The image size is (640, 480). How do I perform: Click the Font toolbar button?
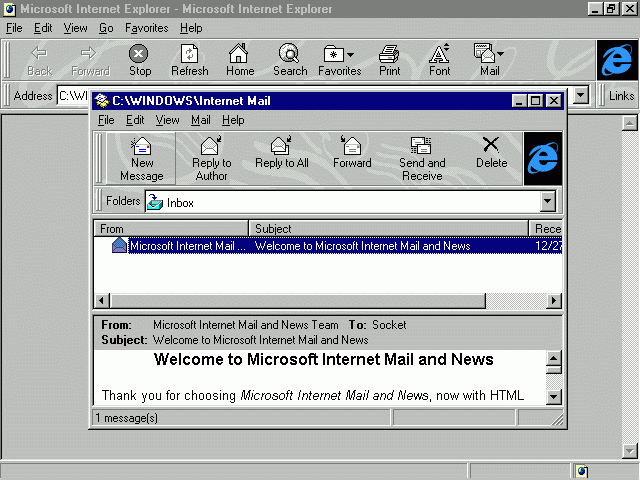pos(439,60)
